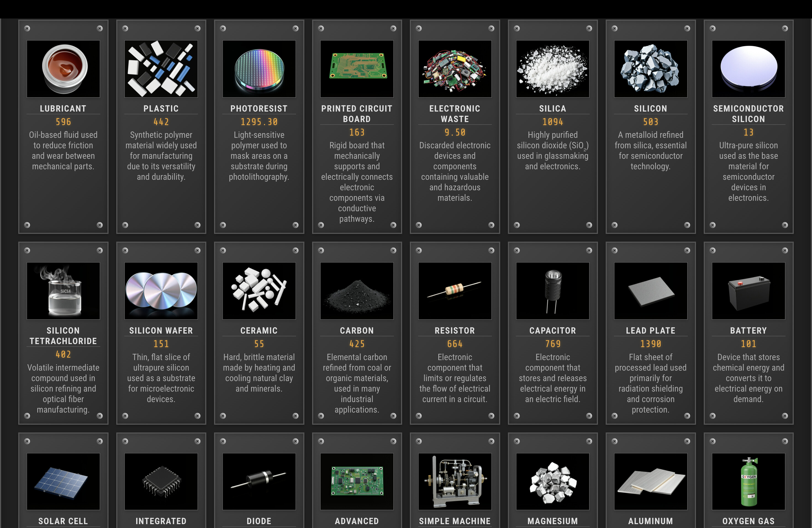Click the Semiconductor Silicon disc image
Screen dimensions: 812x528
748,69
